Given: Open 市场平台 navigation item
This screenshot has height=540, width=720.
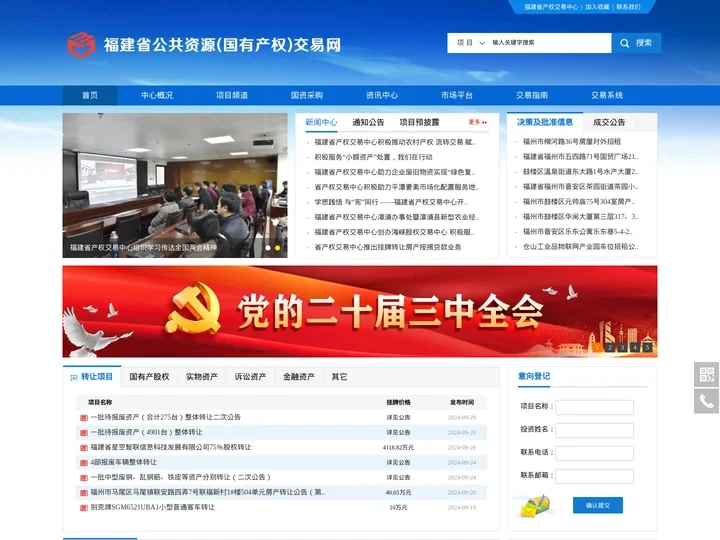Looking at the screenshot, I should (457, 95).
